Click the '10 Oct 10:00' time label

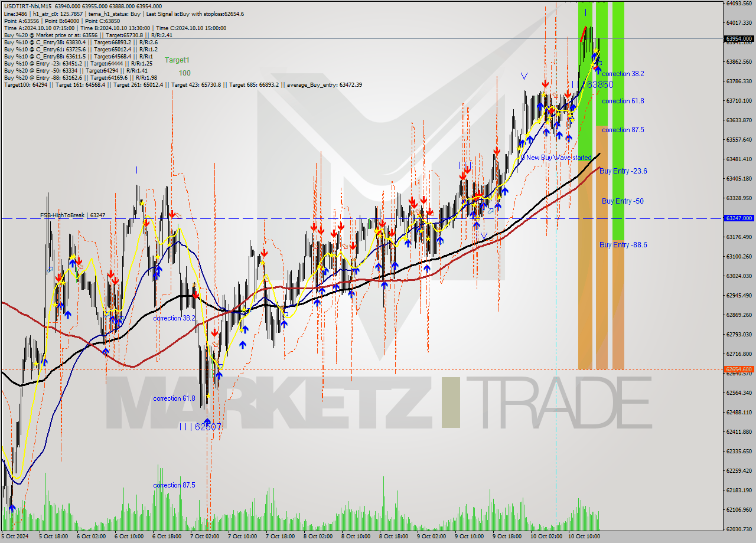(x=584, y=537)
